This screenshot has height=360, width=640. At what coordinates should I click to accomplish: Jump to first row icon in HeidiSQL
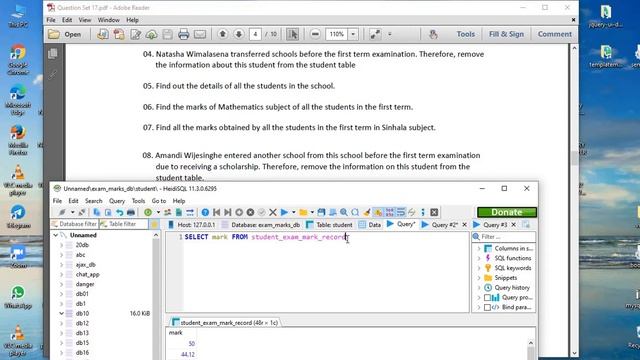[x=217, y=212]
